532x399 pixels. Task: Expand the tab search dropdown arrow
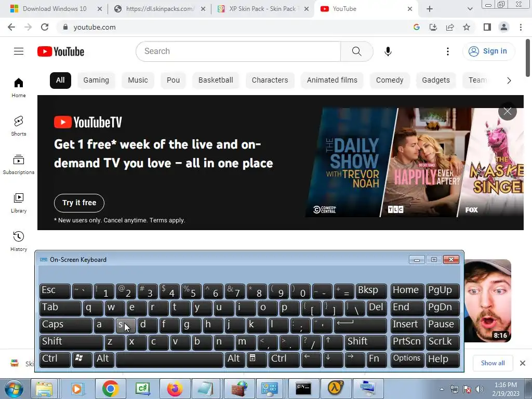(x=470, y=9)
